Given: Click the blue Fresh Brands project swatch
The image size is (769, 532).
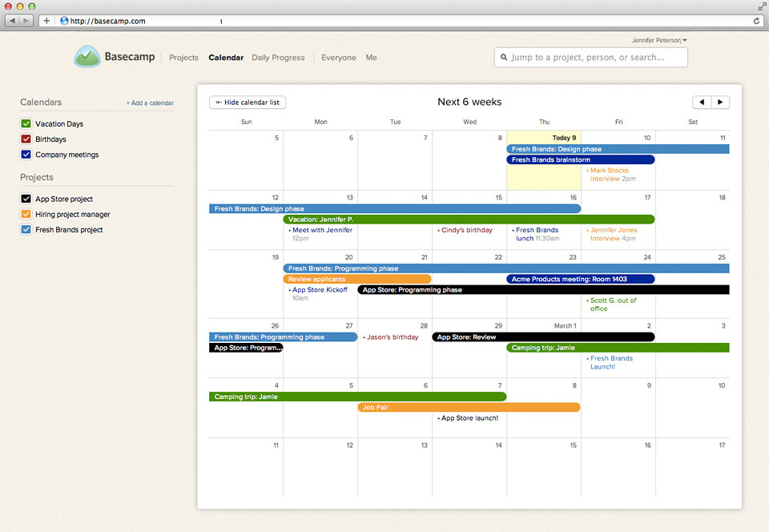Looking at the screenshot, I should pos(26,230).
